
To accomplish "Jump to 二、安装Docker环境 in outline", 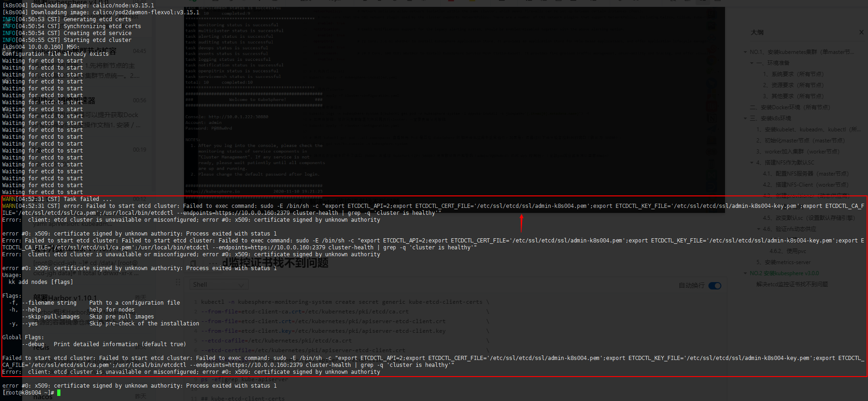I will click(790, 107).
